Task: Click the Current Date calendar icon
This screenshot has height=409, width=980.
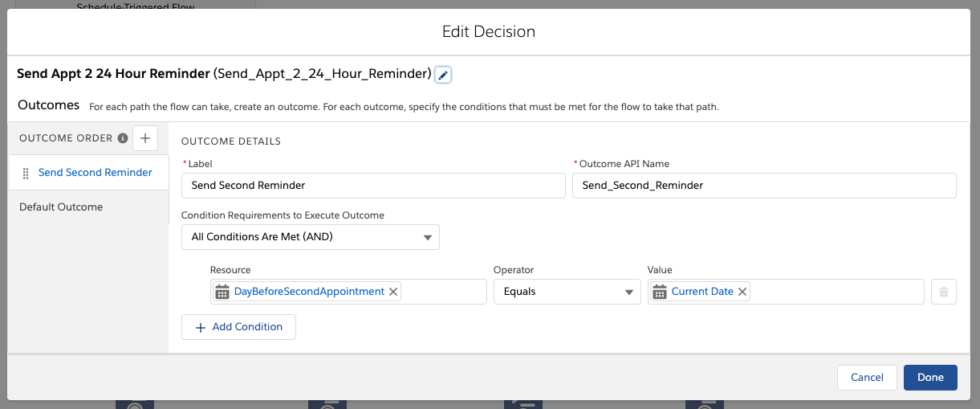Action: [660, 292]
